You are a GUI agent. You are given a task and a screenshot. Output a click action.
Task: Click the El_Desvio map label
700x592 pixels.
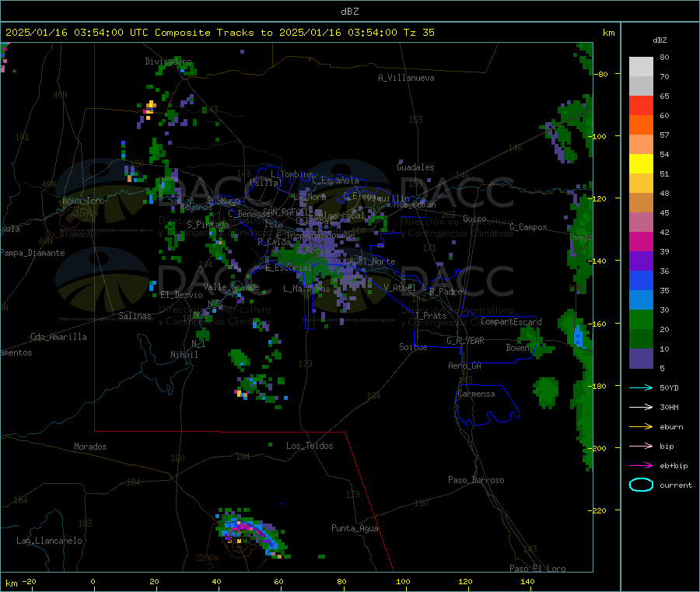(x=181, y=295)
